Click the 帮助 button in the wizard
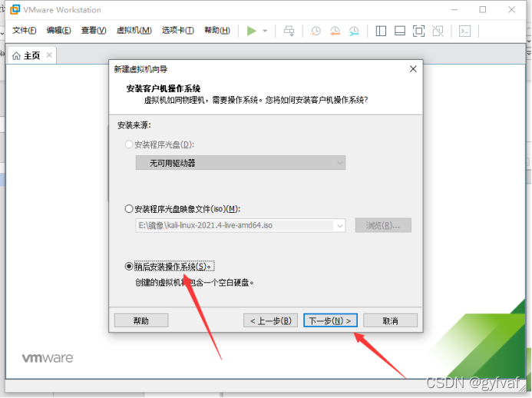The width and height of the screenshot is (532, 398). pos(141,320)
